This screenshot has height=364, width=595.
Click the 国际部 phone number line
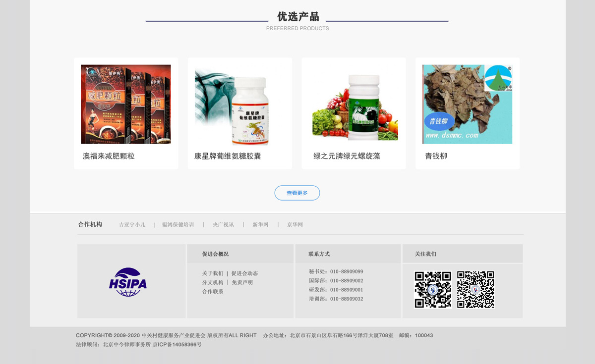(x=336, y=281)
